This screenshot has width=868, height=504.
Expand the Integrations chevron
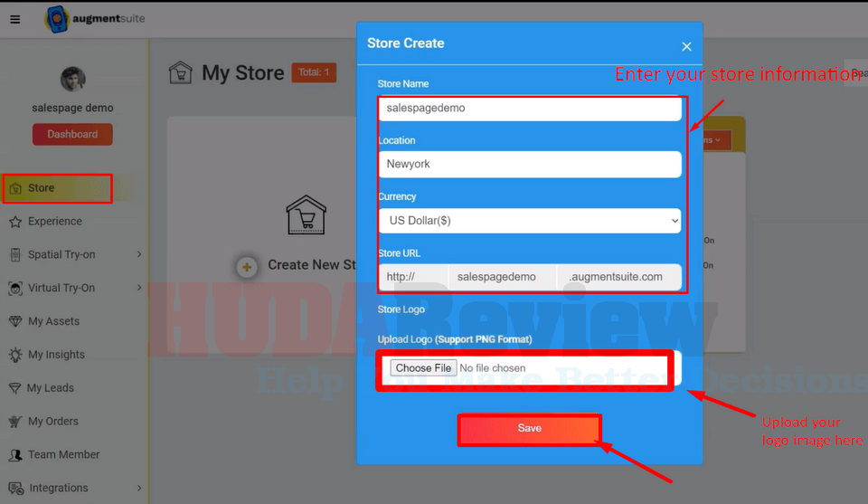pyautogui.click(x=139, y=488)
